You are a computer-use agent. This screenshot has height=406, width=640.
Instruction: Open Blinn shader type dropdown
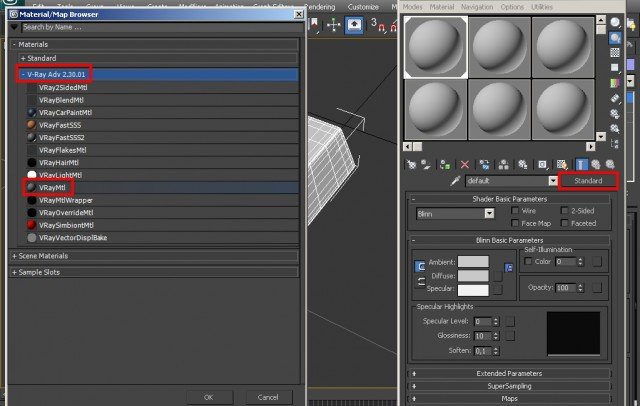point(489,213)
